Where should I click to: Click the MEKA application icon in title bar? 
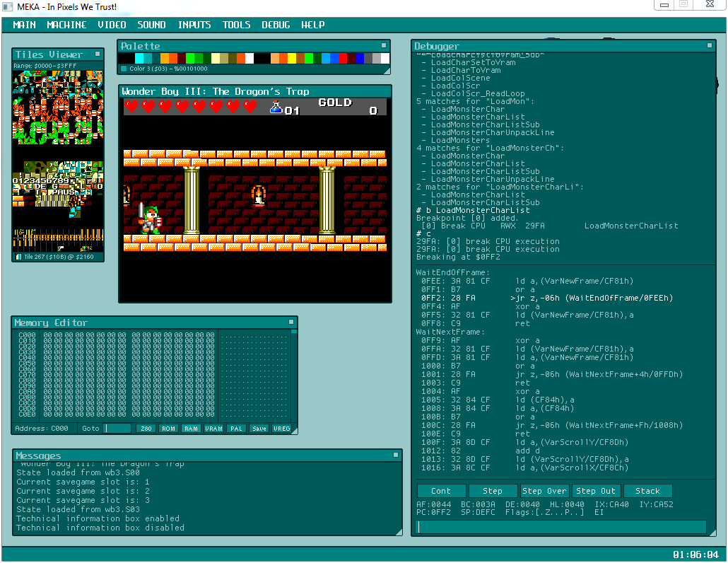(x=8, y=6)
